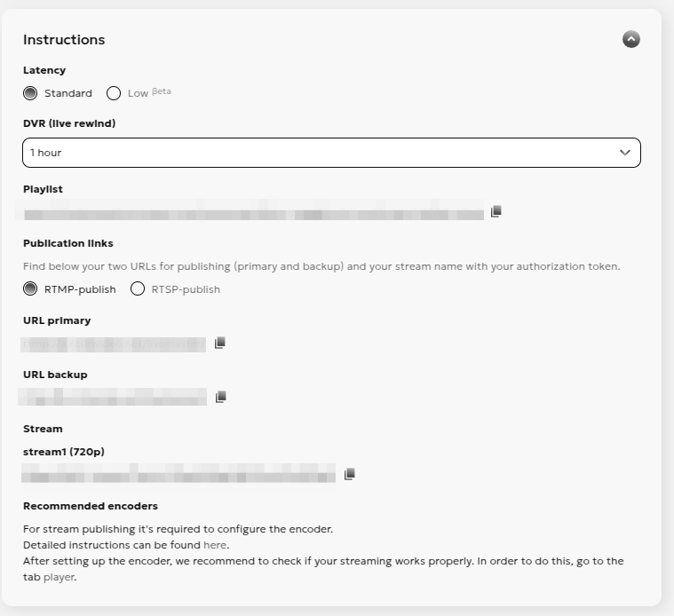
Task: Click the blurred stream1 key text
Action: (x=178, y=473)
